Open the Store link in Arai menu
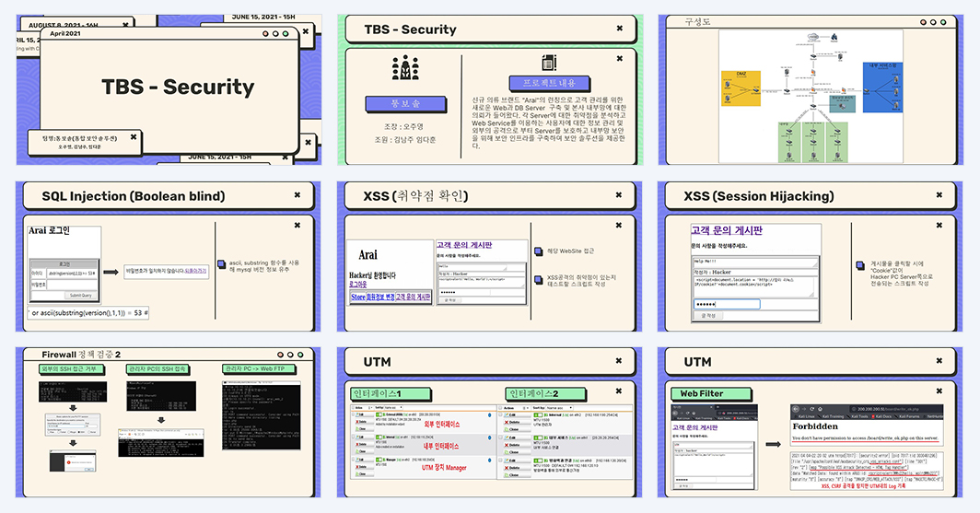The height and width of the screenshot is (513, 980). point(357,297)
